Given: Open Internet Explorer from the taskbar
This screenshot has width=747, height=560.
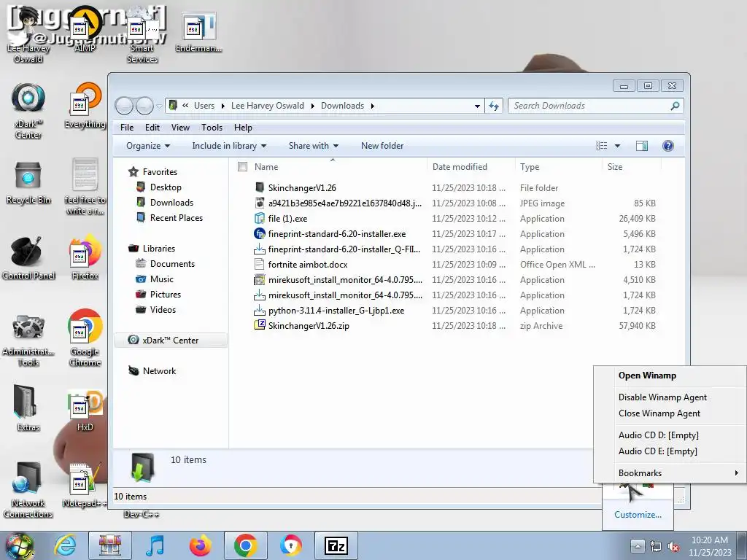Looking at the screenshot, I should pyautogui.click(x=65, y=545).
